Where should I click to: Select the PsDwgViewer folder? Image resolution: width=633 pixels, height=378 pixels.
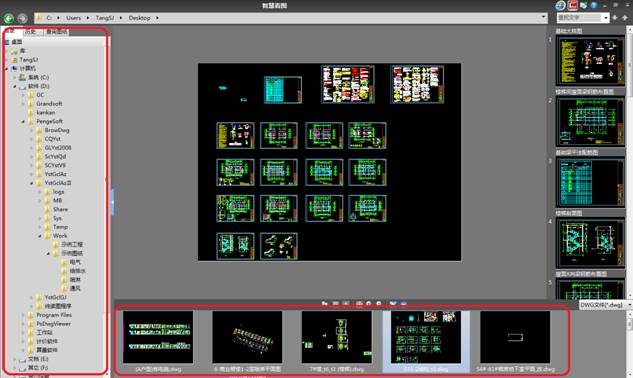pyautogui.click(x=53, y=324)
